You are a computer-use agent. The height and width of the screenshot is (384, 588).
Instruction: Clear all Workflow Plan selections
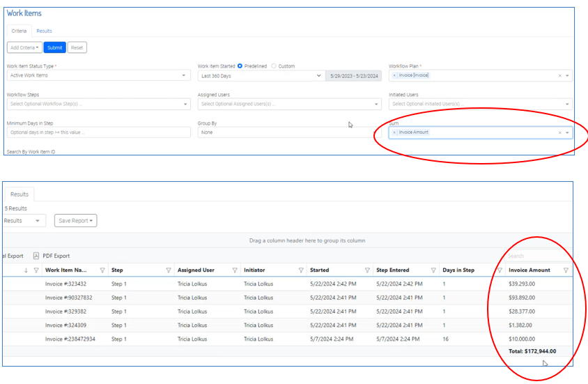click(x=560, y=76)
